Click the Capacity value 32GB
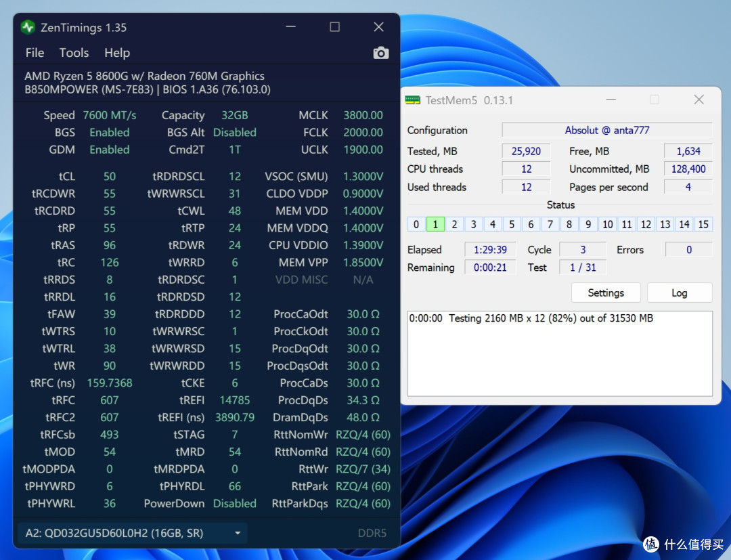Image resolution: width=731 pixels, height=560 pixels. pos(234,115)
